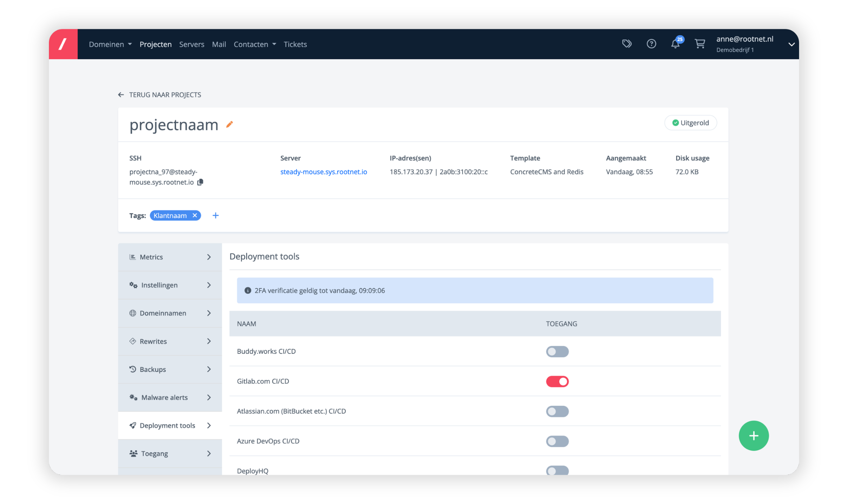This screenshot has height=504, width=848.
Task: Click the green plus floating action button
Action: point(754,435)
